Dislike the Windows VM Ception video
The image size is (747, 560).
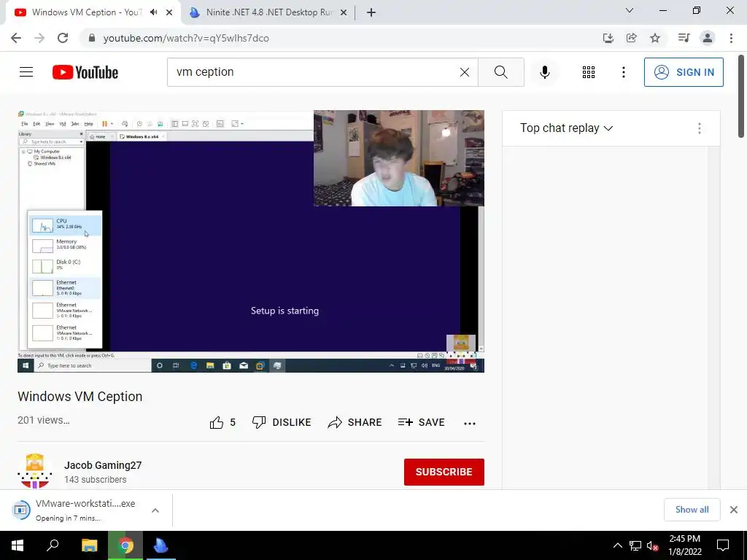(282, 422)
